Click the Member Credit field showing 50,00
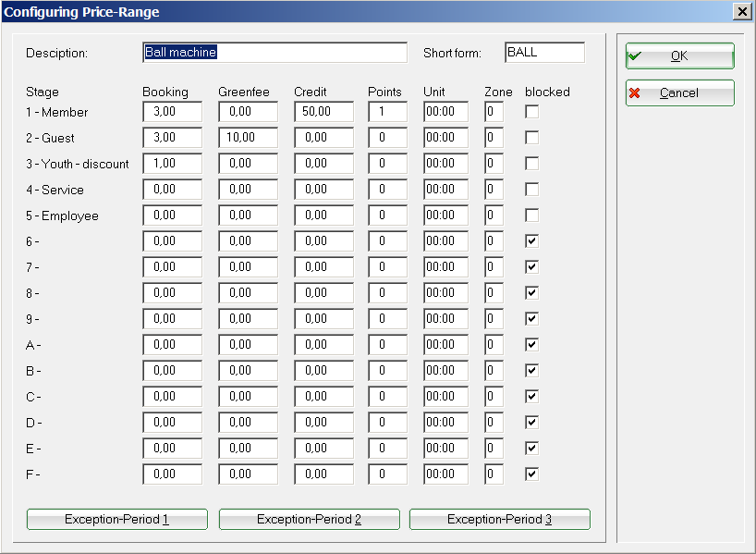756x554 pixels. coord(323,112)
